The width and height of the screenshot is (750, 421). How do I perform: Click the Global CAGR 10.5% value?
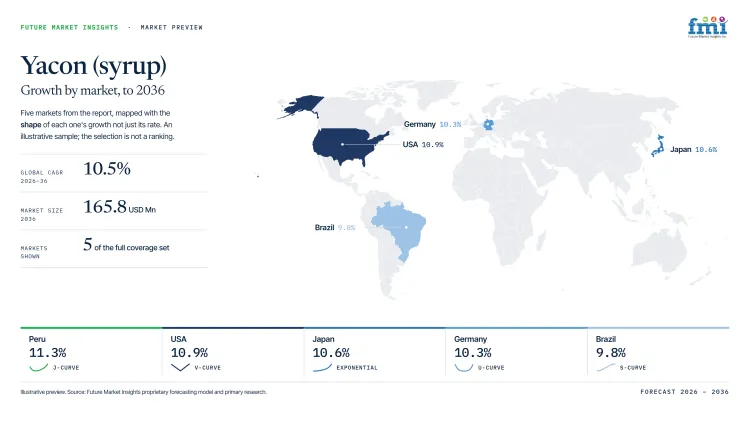[107, 168]
